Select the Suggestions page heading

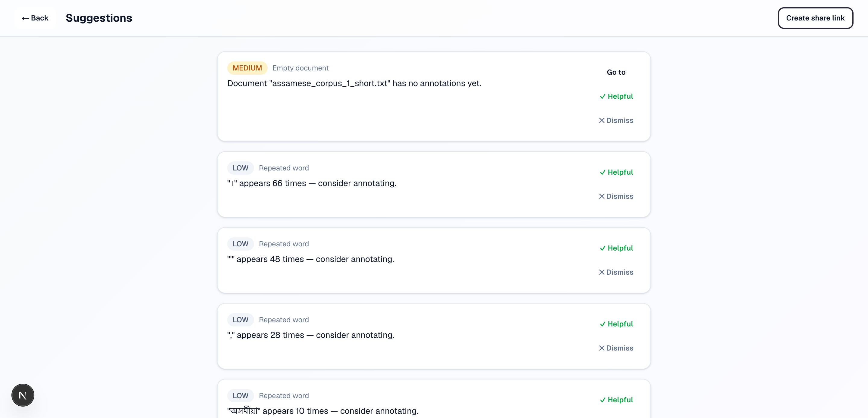point(99,18)
